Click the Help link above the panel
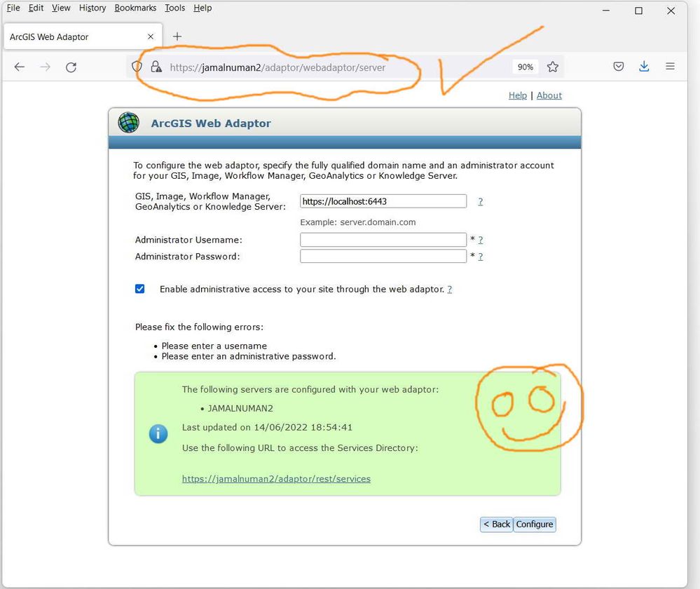 click(517, 95)
